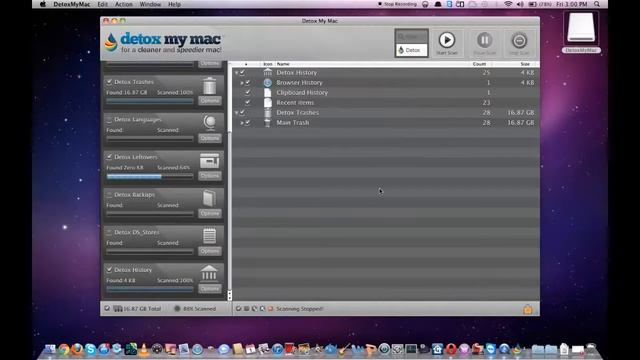
Task: Click the Detox Trashes progress bar
Action: pyautogui.click(x=150, y=101)
